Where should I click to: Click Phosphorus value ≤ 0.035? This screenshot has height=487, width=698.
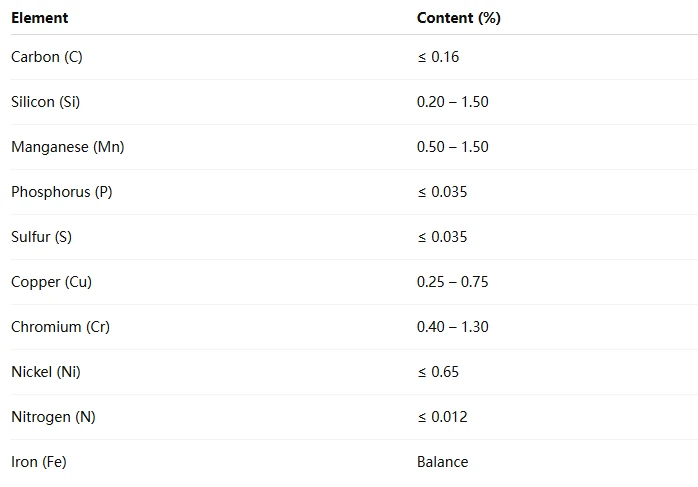pos(442,192)
